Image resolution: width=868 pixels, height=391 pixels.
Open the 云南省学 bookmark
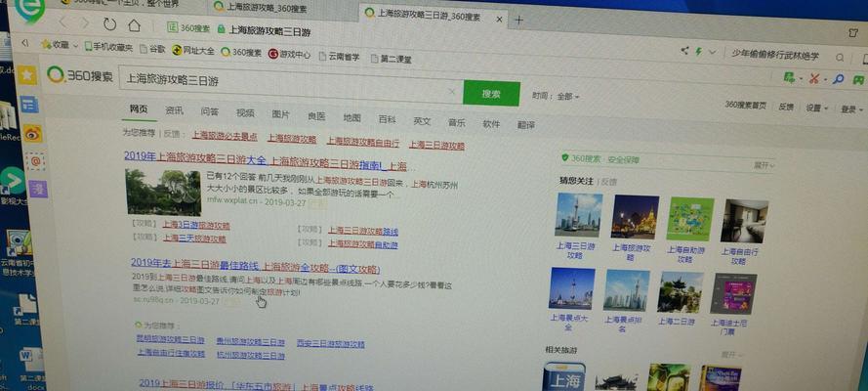[340, 57]
